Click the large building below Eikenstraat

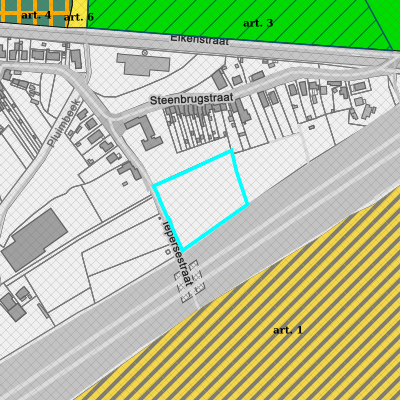pyautogui.click(x=143, y=64)
